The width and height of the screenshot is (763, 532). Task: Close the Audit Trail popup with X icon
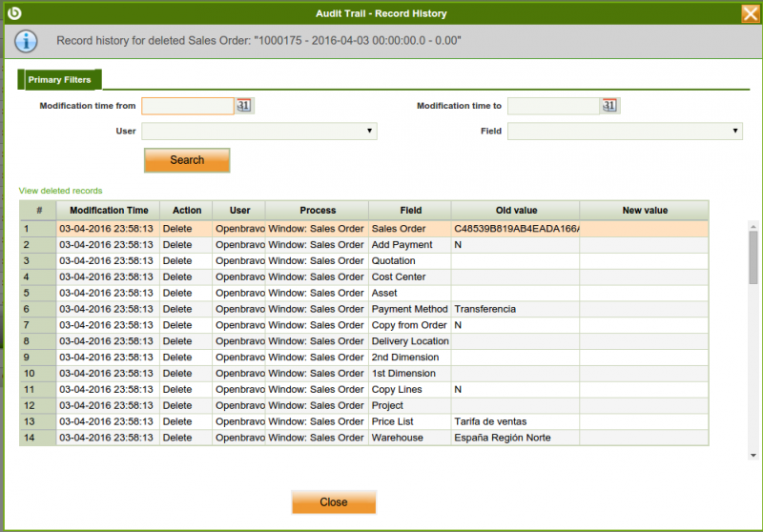tap(750, 13)
